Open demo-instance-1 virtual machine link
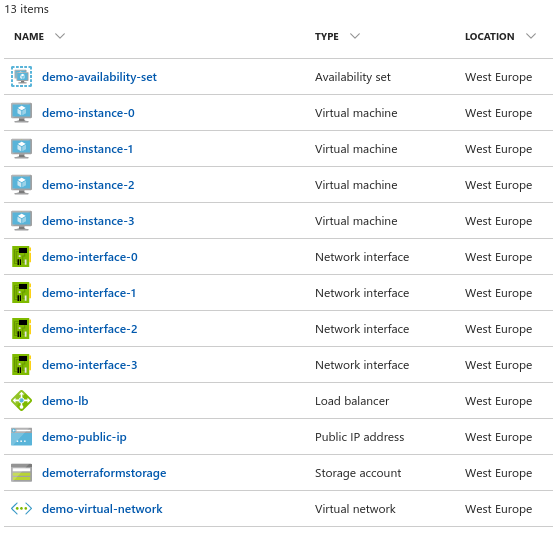The image size is (553, 534). [87, 149]
